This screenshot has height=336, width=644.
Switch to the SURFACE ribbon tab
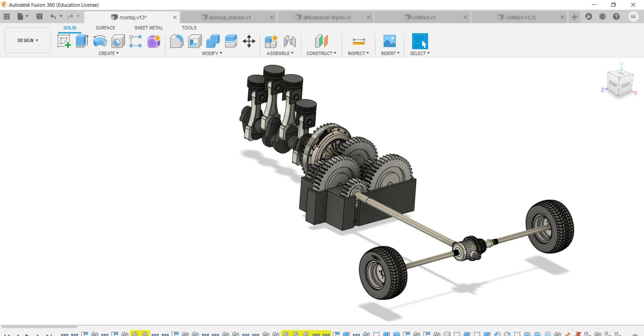[x=105, y=28]
